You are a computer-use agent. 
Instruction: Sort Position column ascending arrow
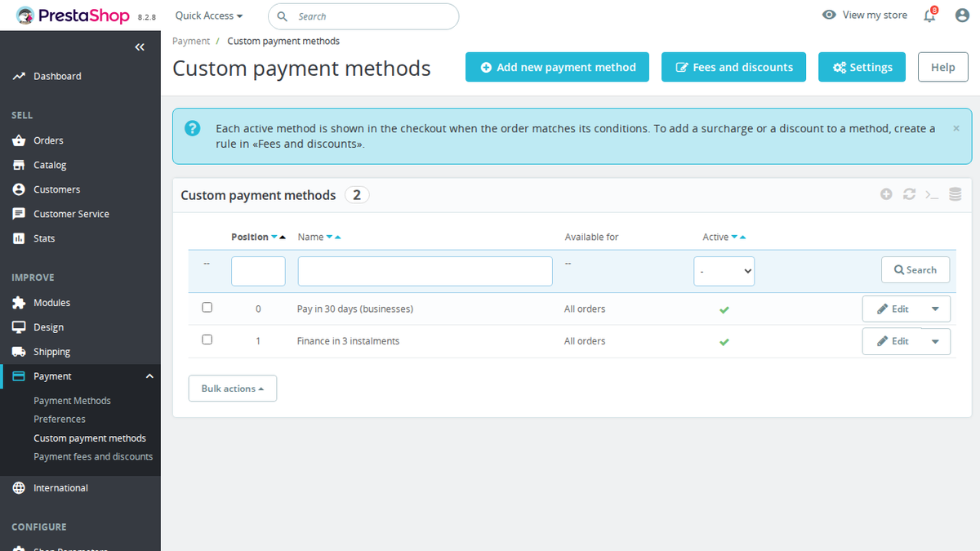point(283,238)
